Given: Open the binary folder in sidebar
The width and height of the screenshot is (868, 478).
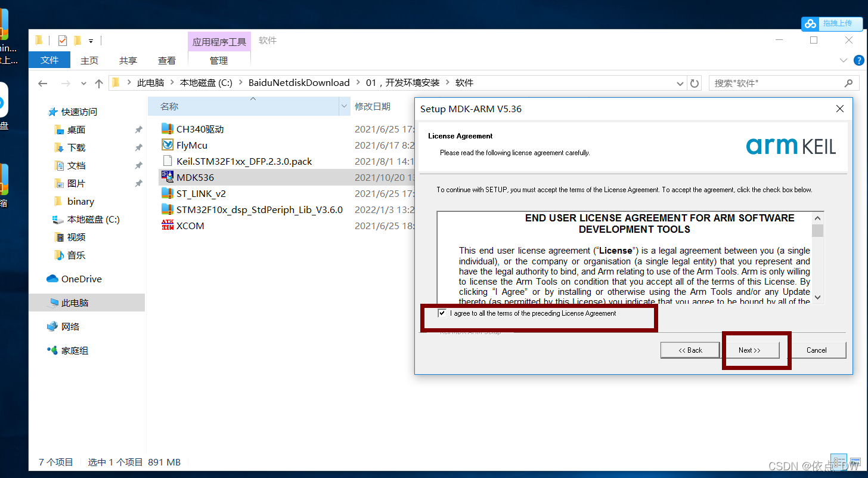Looking at the screenshot, I should point(80,201).
